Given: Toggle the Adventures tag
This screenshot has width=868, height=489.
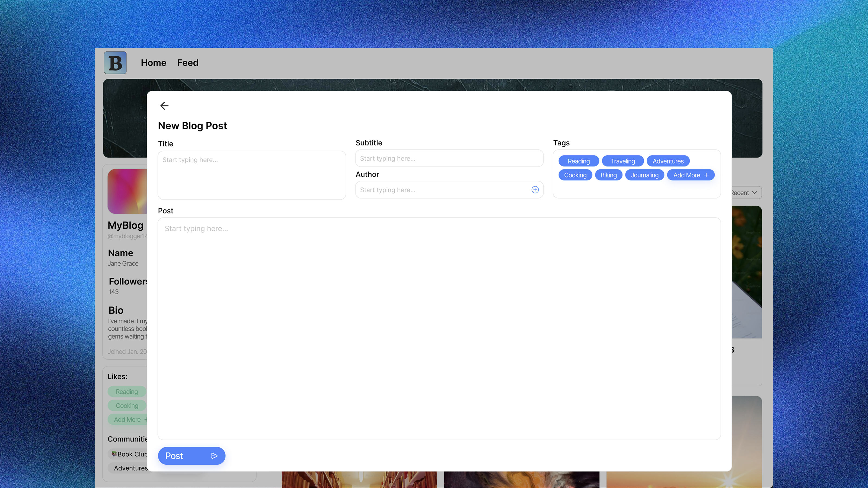Looking at the screenshot, I should click(668, 161).
